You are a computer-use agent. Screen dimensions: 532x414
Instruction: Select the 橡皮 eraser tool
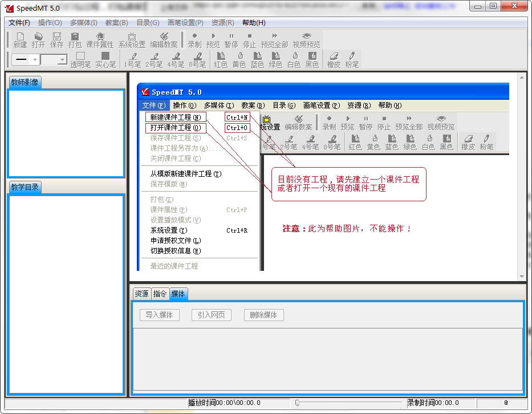pos(334,60)
